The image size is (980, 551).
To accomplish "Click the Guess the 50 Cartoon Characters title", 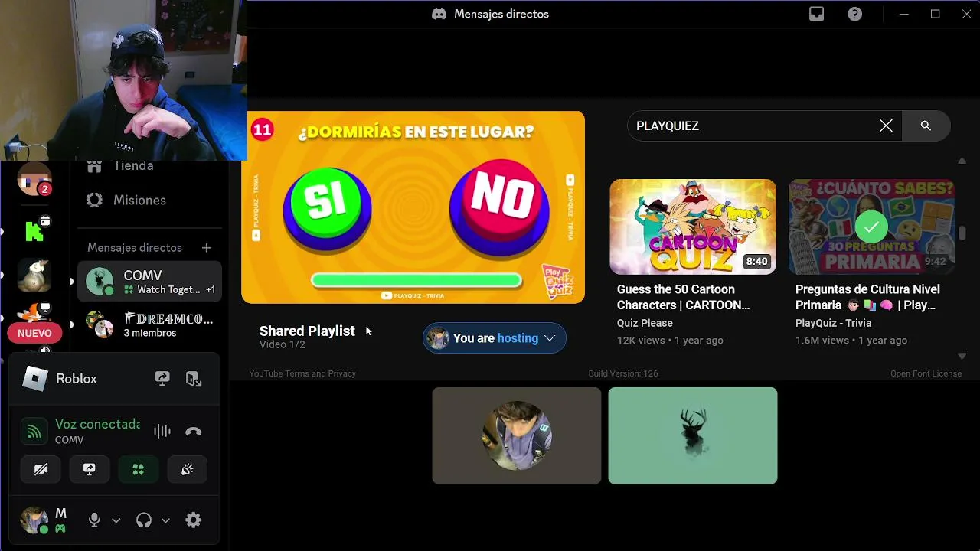I will 684,297.
